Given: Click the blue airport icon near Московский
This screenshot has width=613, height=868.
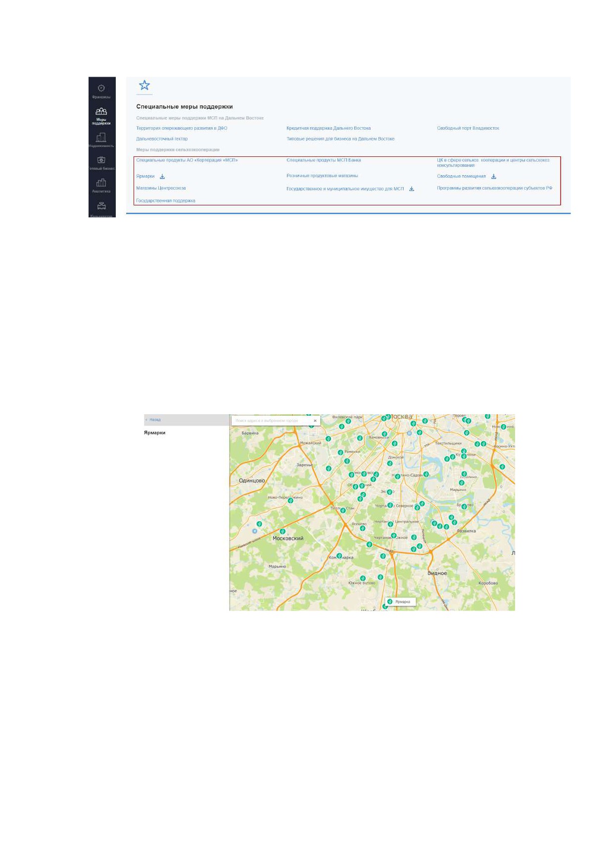Looking at the screenshot, I should [x=255, y=531].
